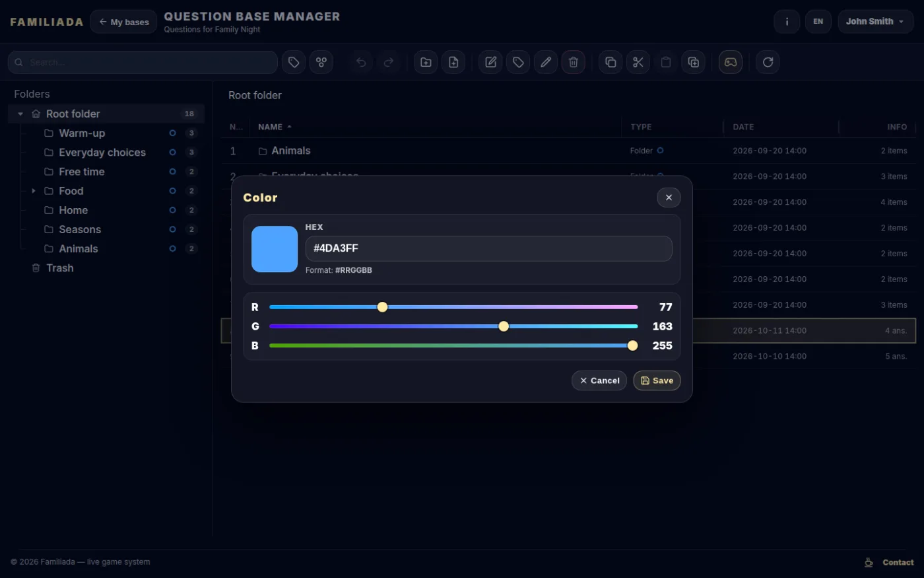Open the John Smith user dropdown
Image resolution: width=924 pixels, height=578 pixels.
pos(875,22)
